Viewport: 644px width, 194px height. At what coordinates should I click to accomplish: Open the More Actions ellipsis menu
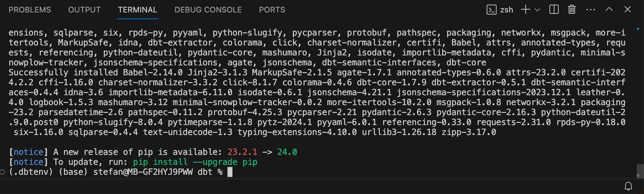[x=590, y=10]
